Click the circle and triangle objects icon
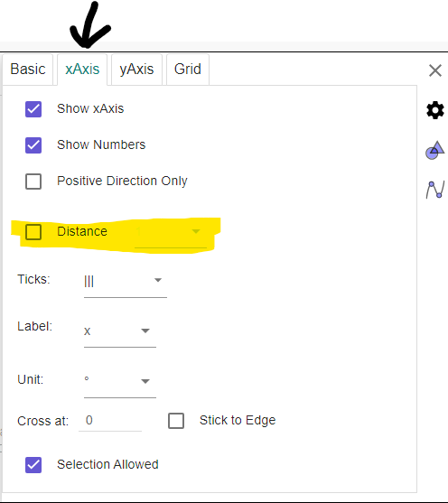Image resolution: width=448 pixels, height=503 pixels. (x=435, y=150)
